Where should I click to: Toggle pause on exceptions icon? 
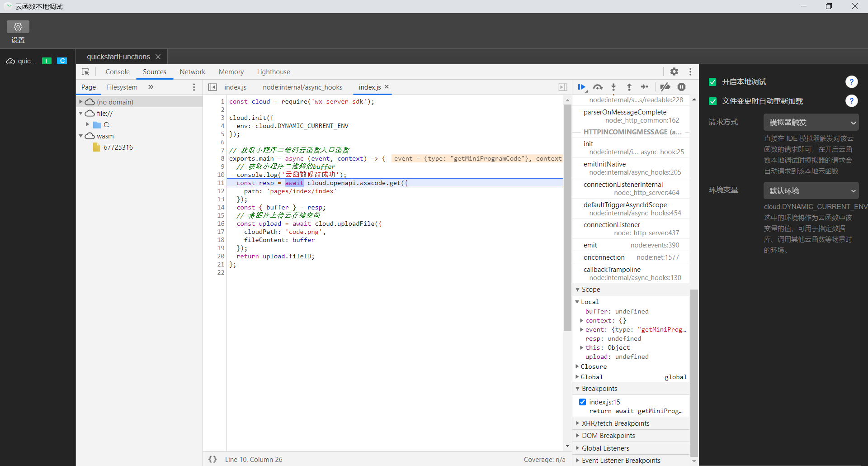(681, 87)
